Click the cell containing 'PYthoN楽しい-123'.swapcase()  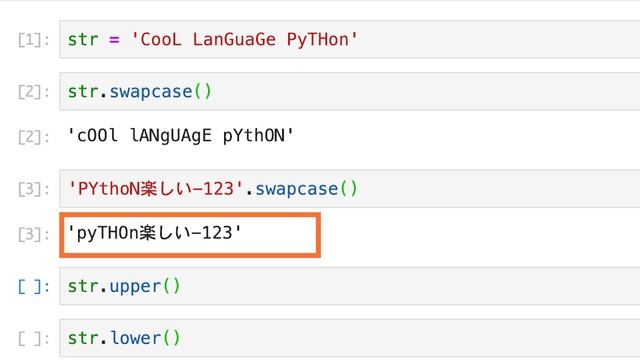click(350, 189)
